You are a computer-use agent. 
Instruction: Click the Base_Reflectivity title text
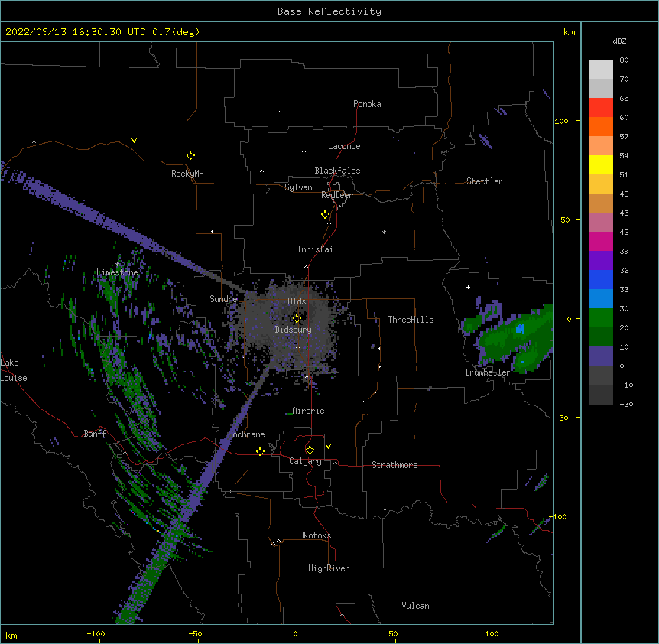pos(329,11)
